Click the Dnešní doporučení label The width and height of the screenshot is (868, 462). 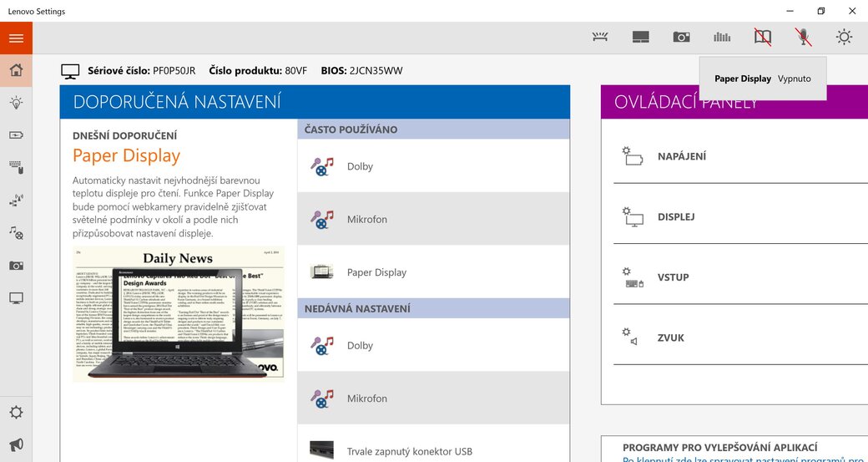click(x=124, y=135)
